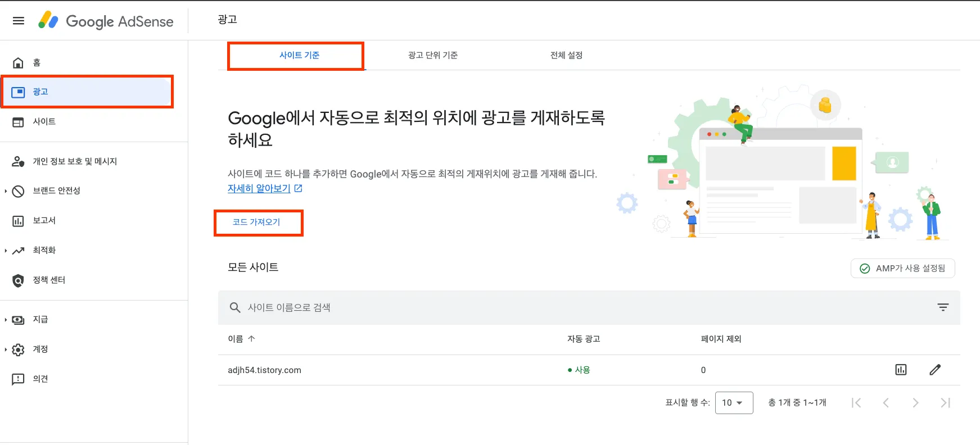Click the 코드 가져오기 button
The image size is (980, 445).
(256, 222)
